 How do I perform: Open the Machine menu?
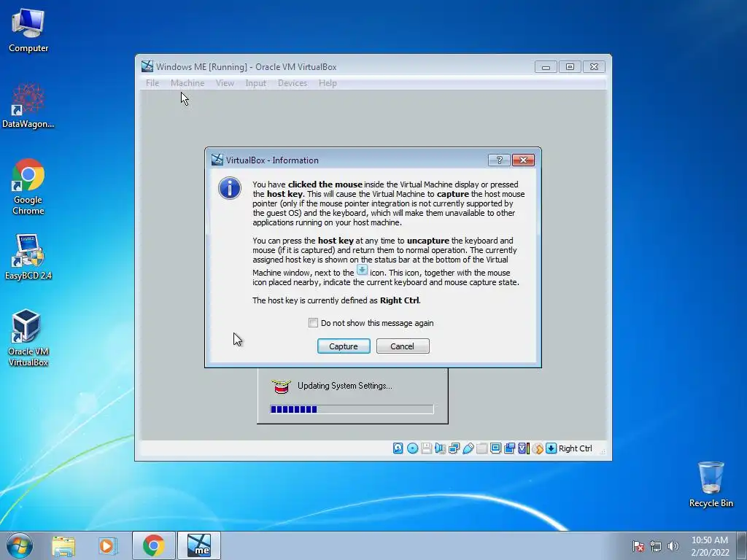pos(187,83)
